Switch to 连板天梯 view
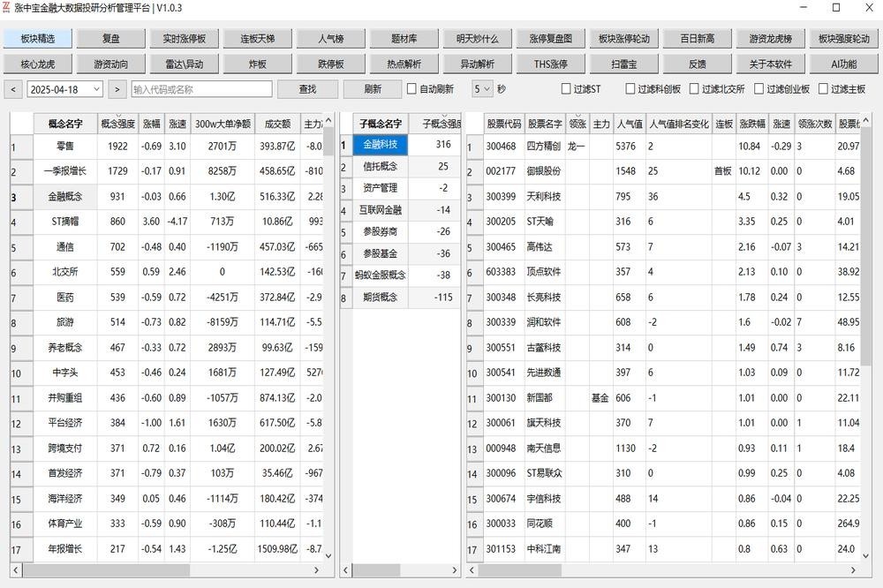This screenshot has height=588, width=883. 250,39
